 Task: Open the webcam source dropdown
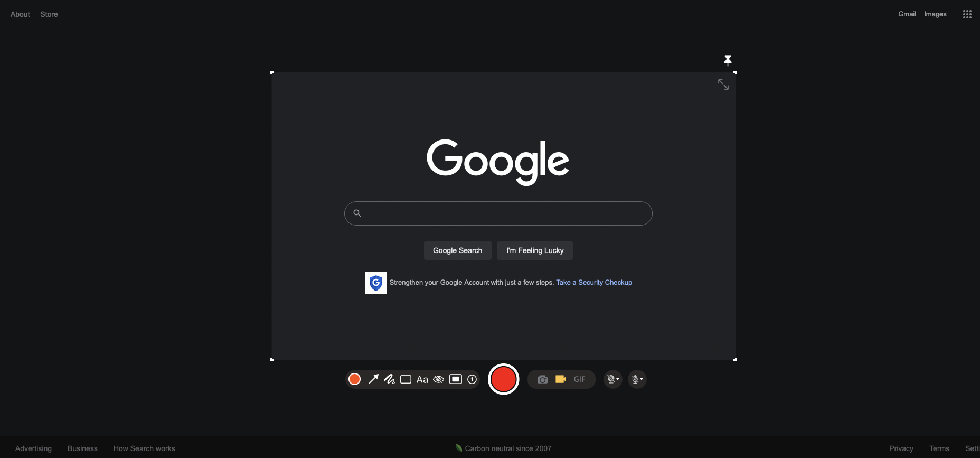[x=613, y=379]
